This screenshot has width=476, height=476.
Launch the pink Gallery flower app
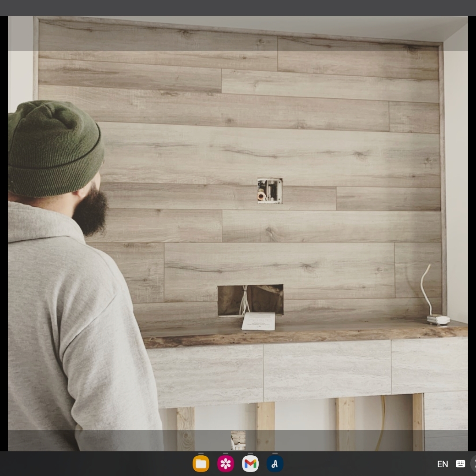226,464
